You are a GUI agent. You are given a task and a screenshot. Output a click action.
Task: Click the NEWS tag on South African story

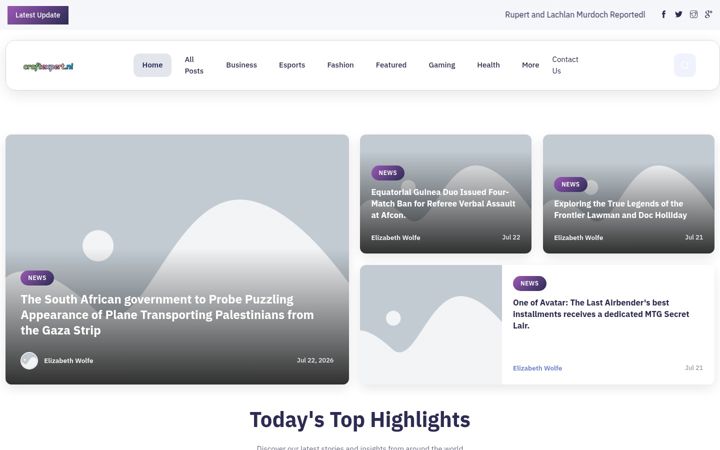37,278
